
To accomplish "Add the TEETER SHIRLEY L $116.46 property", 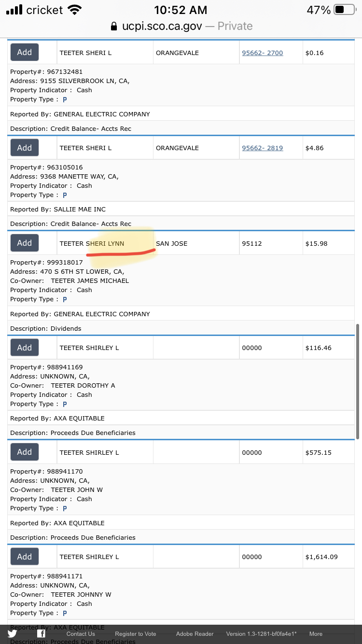I will [25, 348].
